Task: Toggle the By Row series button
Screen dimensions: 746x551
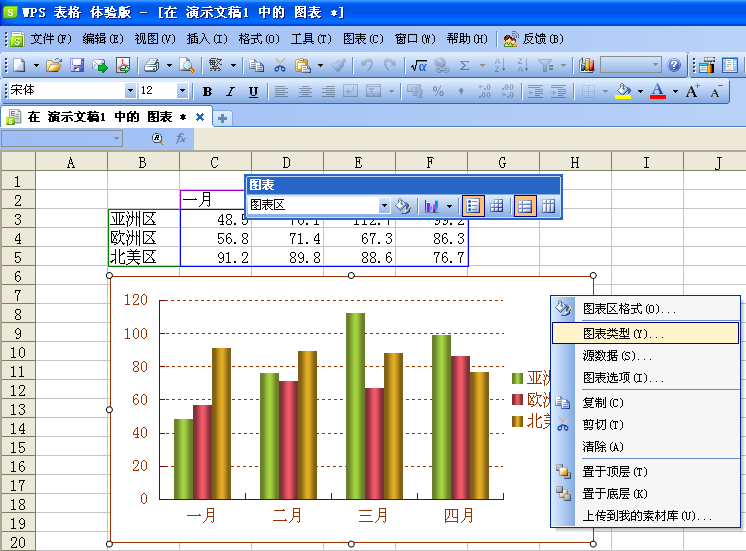Action: click(525, 206)
